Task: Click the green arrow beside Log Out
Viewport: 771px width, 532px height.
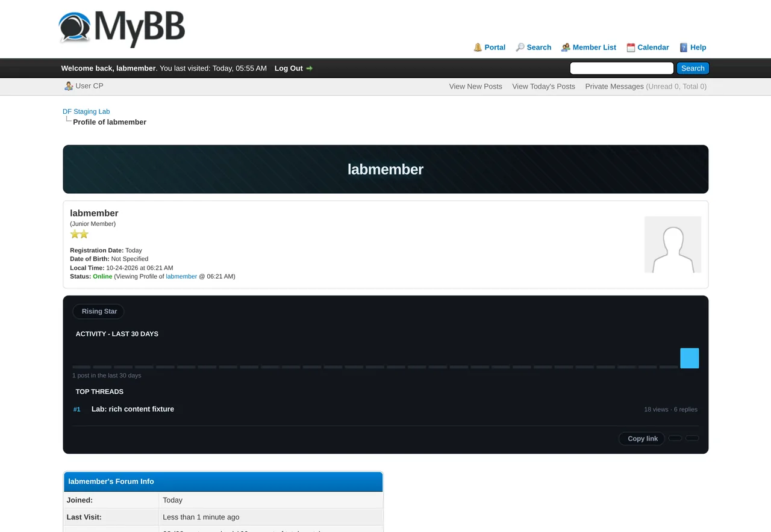Action: pyautogui.click(x=310, y=69)
